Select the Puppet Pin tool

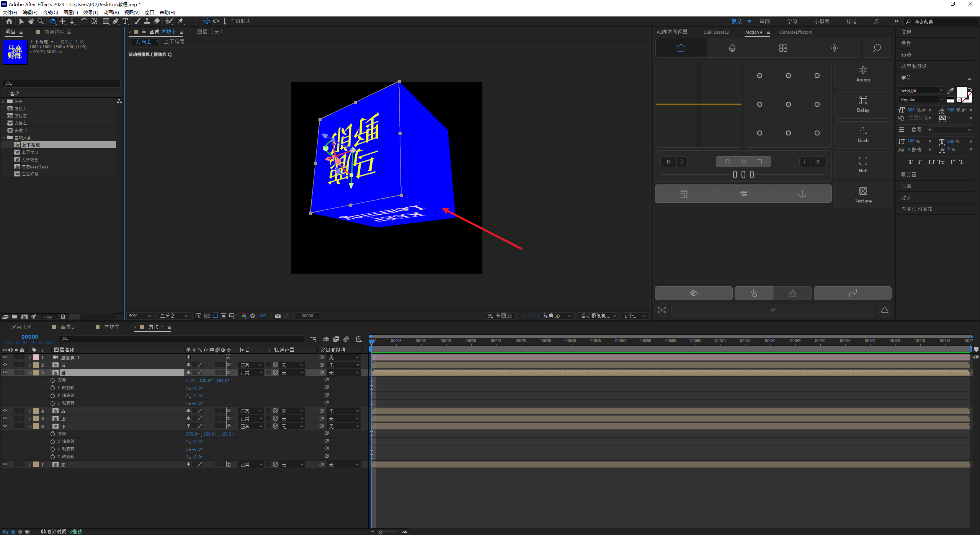pos(181,21)
